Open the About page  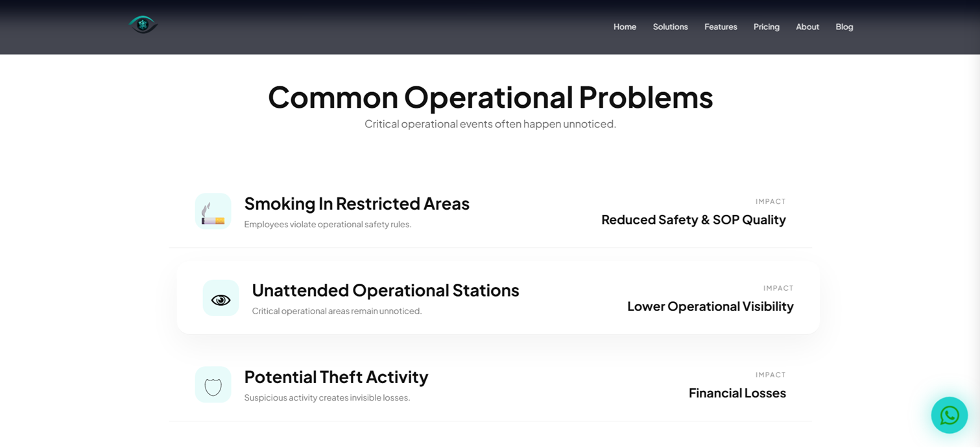(x=807, y=27)
